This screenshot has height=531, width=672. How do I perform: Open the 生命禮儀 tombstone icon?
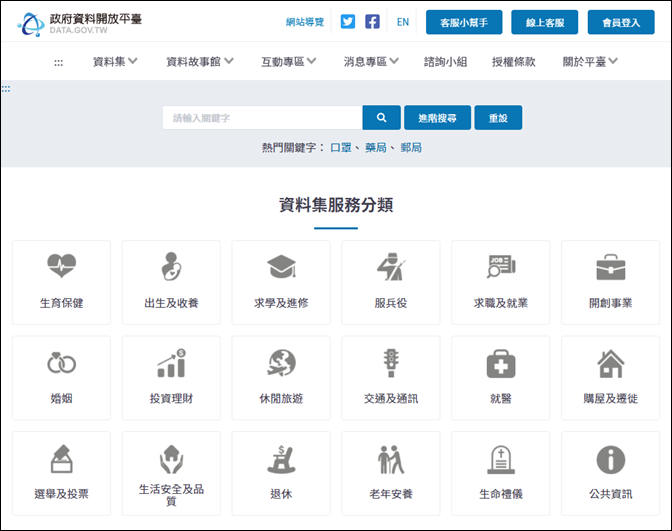click(x=501, y=459)
